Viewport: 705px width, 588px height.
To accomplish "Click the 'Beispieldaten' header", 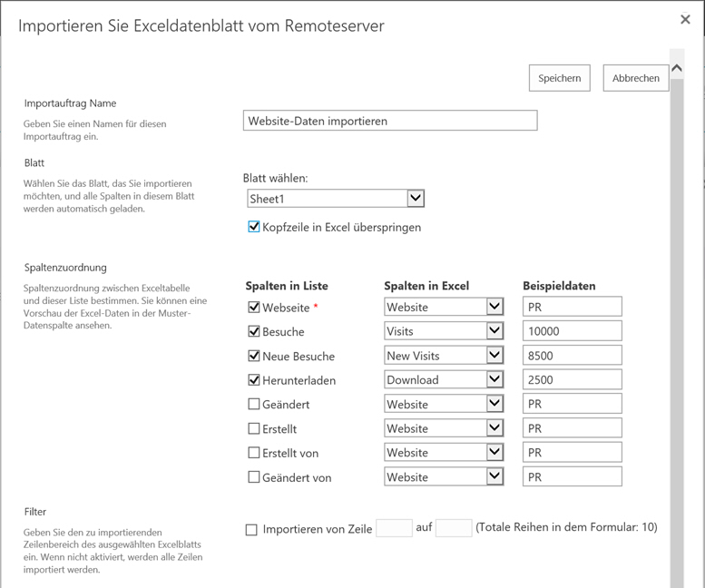I will (559, 286).
